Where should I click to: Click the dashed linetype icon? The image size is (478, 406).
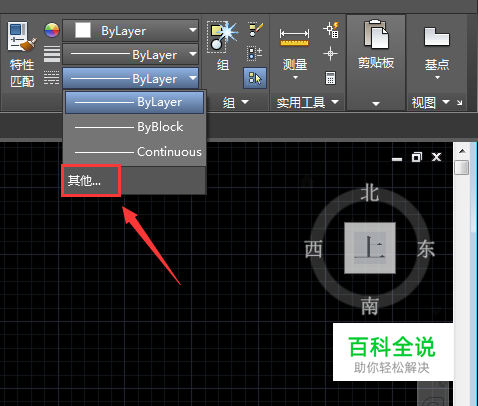pyautogui.click(x=52, y=77)
